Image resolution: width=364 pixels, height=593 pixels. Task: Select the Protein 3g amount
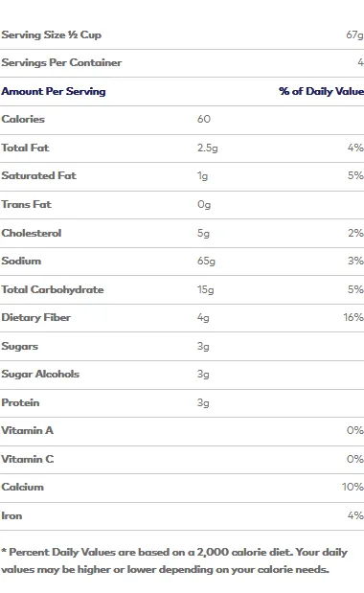click(x=203, y=402)
